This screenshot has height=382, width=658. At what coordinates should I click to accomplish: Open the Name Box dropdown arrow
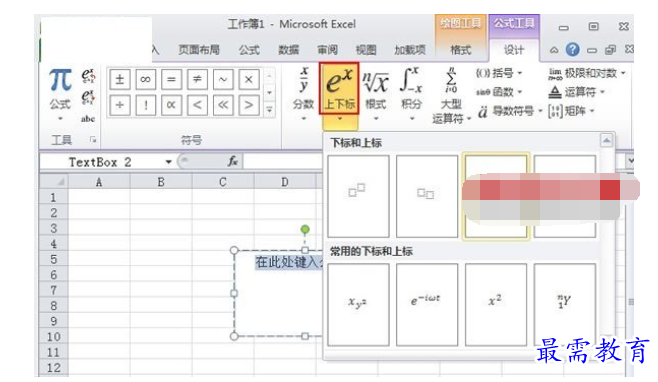coord(168,162)
